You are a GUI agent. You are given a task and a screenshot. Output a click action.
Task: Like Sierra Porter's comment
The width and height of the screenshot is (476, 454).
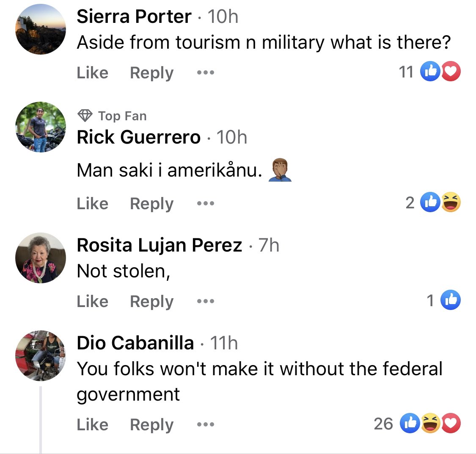click(93, 72)
